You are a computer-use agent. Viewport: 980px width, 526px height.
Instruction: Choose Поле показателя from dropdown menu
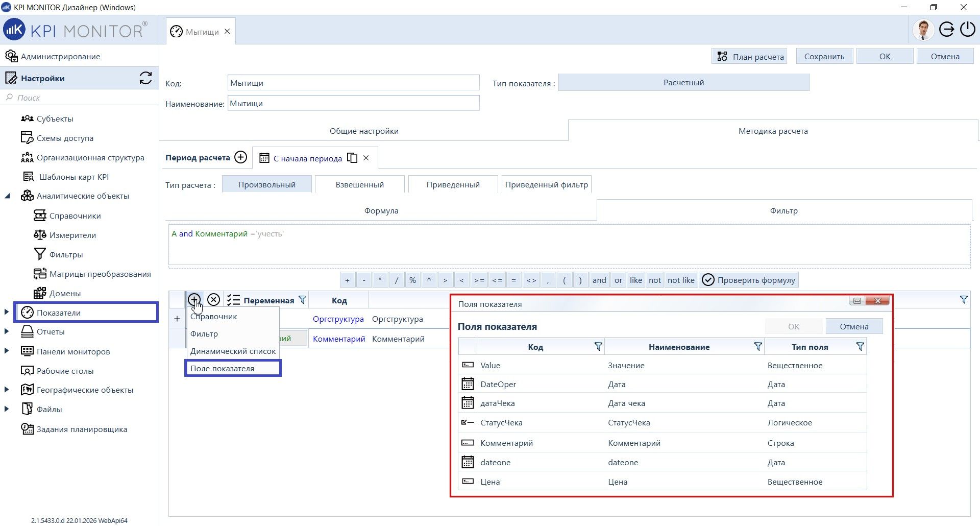click(233, 368)
